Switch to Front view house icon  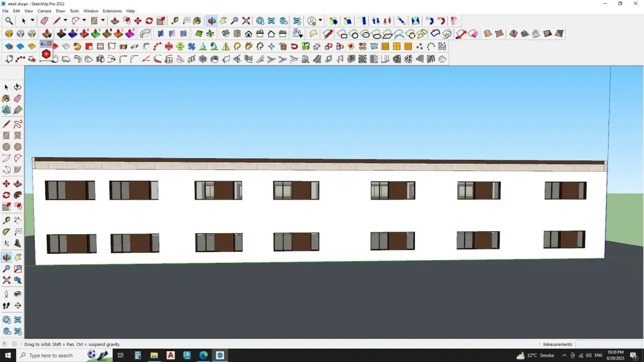pyautogui.click(x=248, y=33)
